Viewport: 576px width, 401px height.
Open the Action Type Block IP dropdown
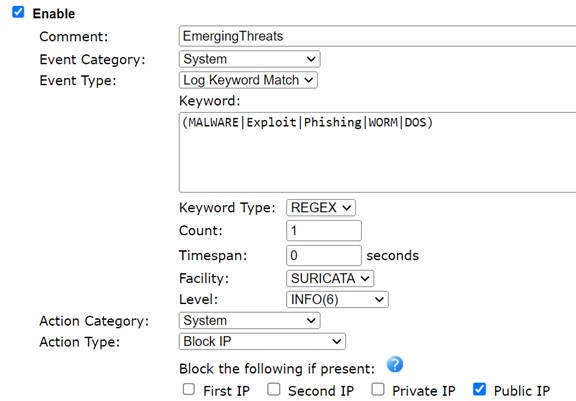pos(262,342)
